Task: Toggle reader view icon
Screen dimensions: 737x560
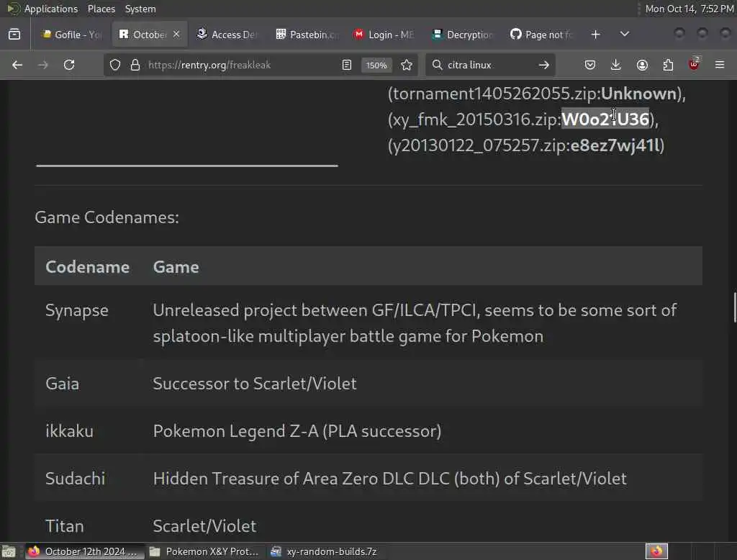Action: tap(347, 65)
